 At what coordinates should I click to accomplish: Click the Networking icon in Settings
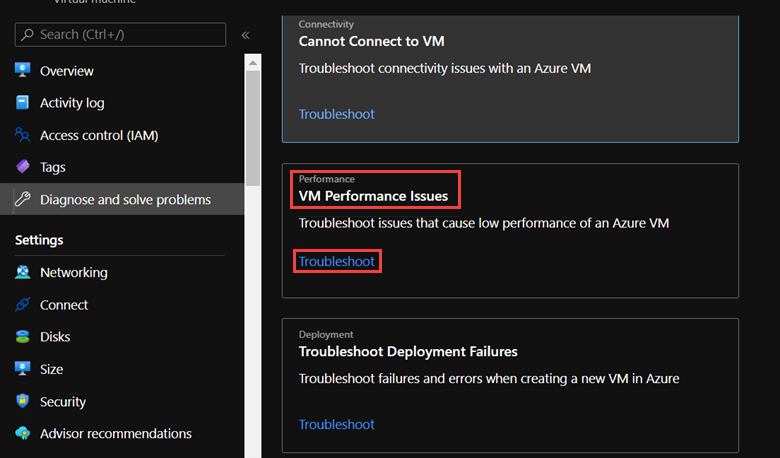tap(23, 272)
